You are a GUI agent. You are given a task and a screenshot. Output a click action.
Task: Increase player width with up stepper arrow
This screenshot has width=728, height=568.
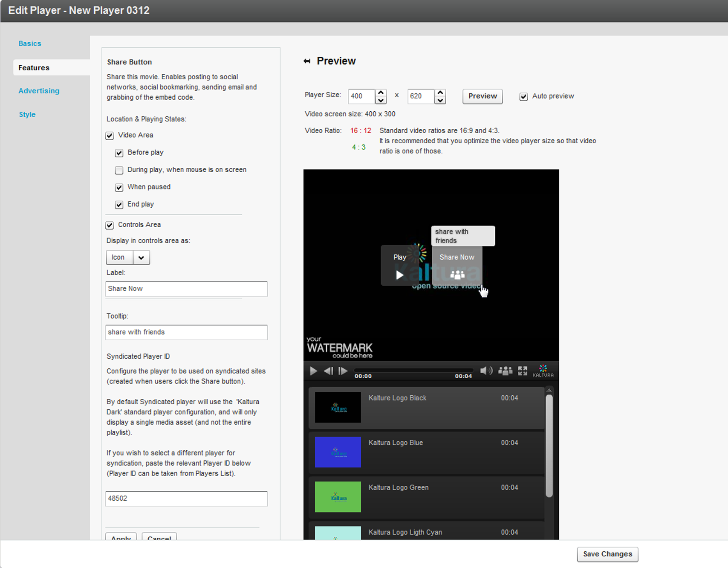[381, 93]
